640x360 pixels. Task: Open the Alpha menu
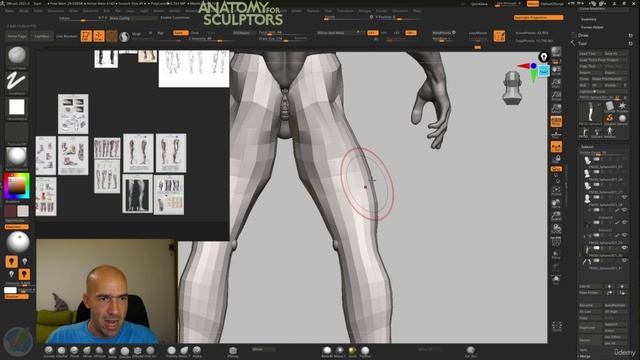tap(9, 11)
